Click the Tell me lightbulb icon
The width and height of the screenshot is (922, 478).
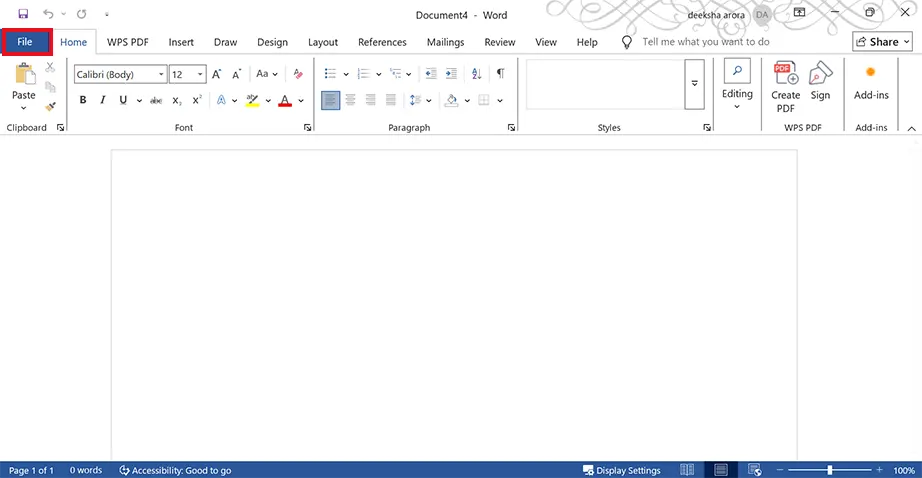point(627,42)
